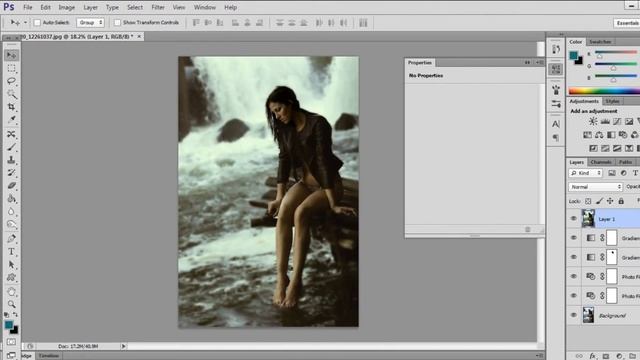
Task: Add a Photo Filter adjustment
Action: point(623,135)
